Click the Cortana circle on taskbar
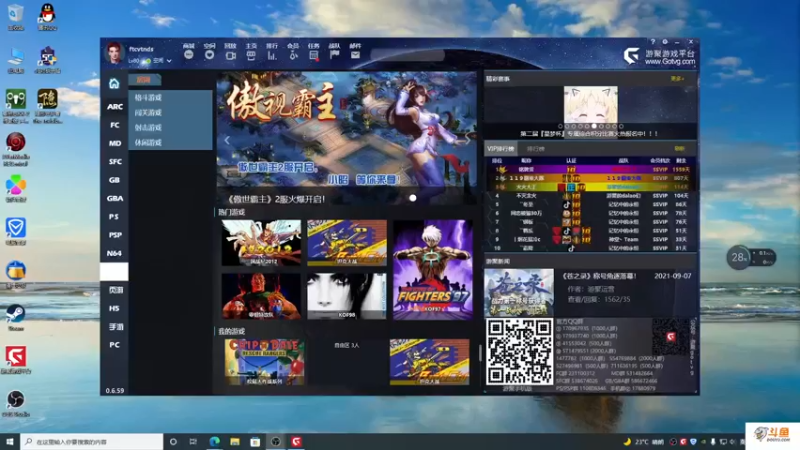 click(173, 441)
